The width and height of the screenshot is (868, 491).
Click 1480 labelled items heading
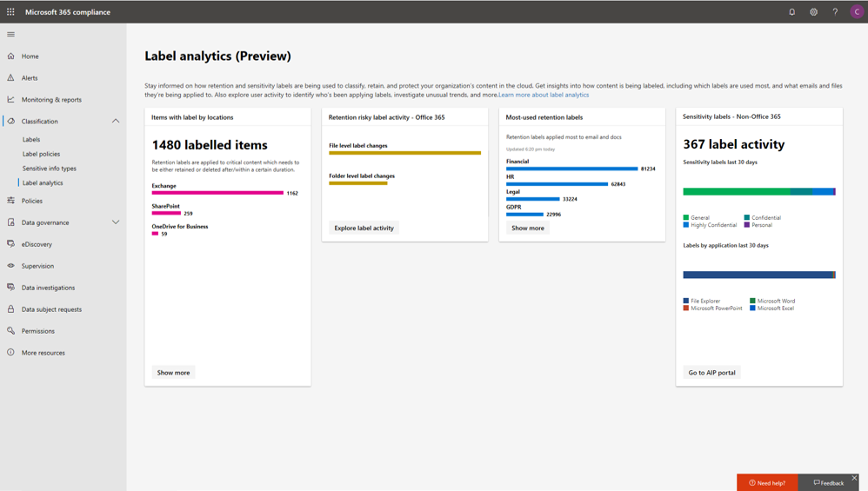click(210, 145)
